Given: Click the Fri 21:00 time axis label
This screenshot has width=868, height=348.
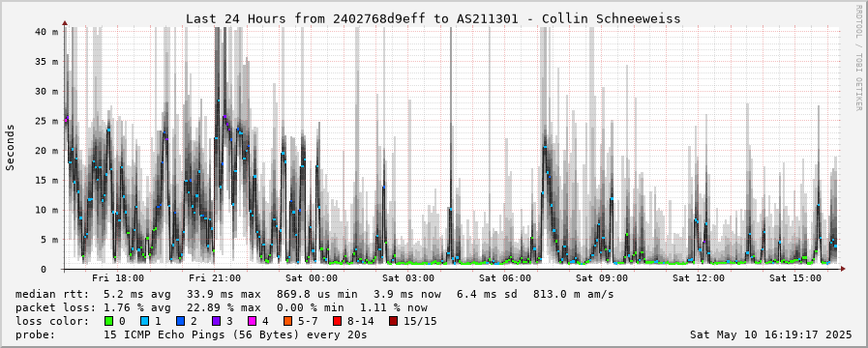Looking at the screenshot, I should (x=215, y=277).
